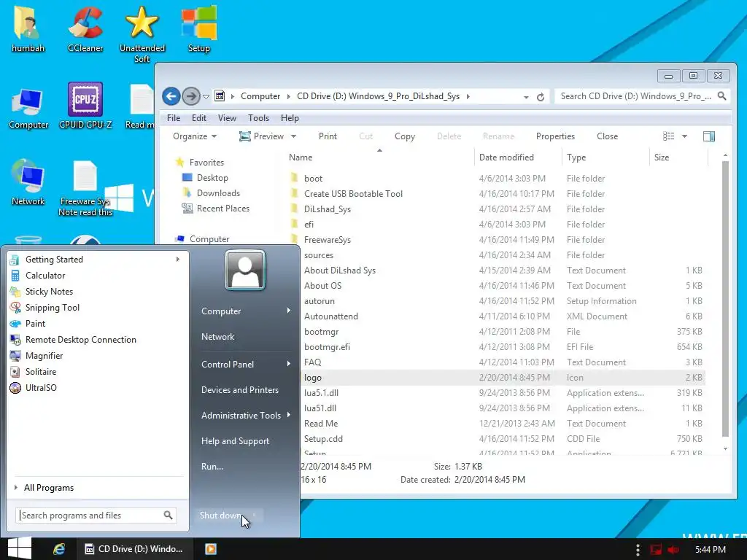This screenshot has height=560, width=747.
Task: Refresh the CD Drive folder view
Action: (x=541, y=97)
